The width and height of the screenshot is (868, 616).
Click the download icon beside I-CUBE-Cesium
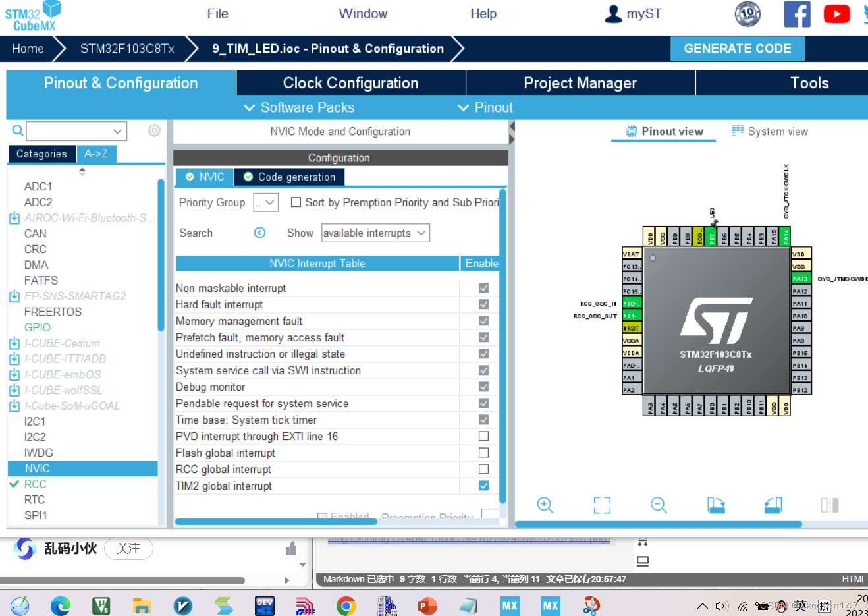coord(14,343)
